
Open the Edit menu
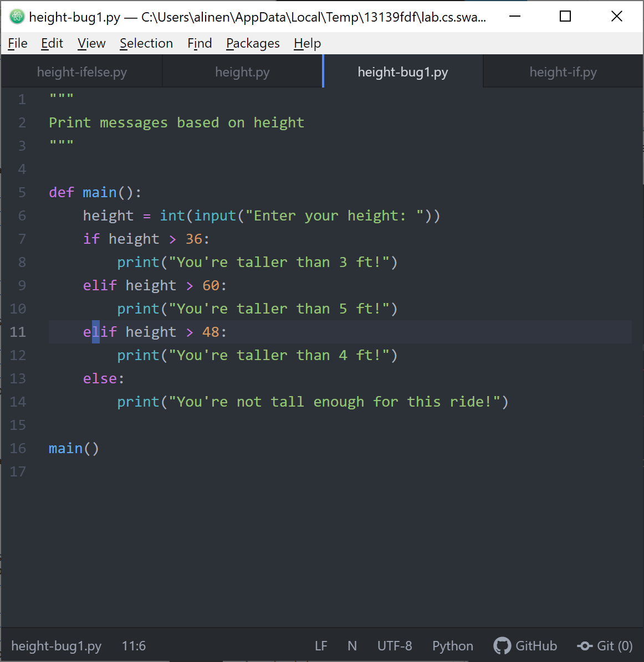coord(52,43)
